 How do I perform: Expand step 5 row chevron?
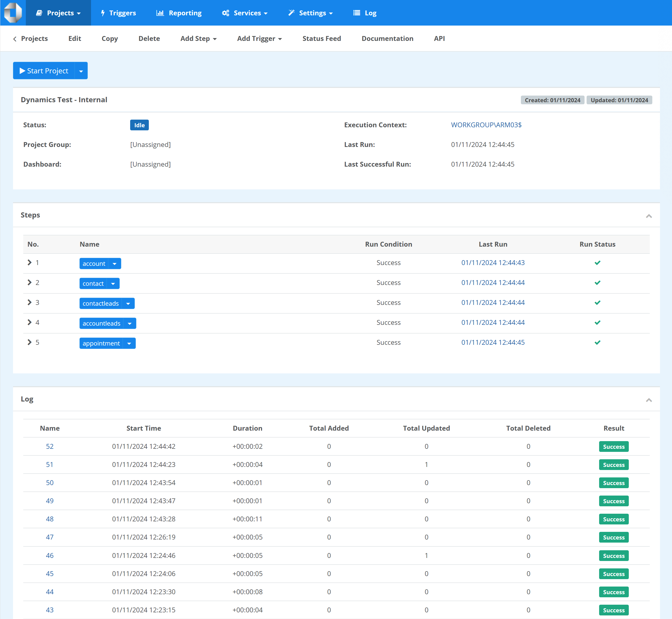click(x=29, y=342)
